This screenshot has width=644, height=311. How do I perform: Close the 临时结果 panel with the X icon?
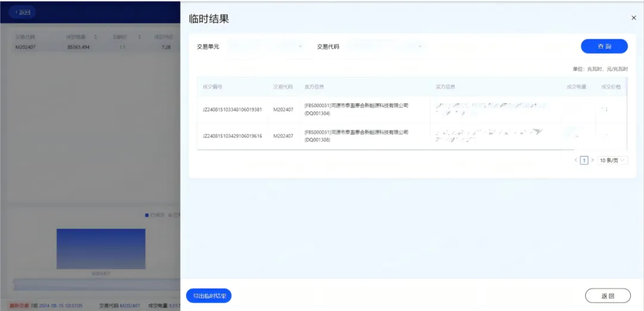[x=633, y=18]
